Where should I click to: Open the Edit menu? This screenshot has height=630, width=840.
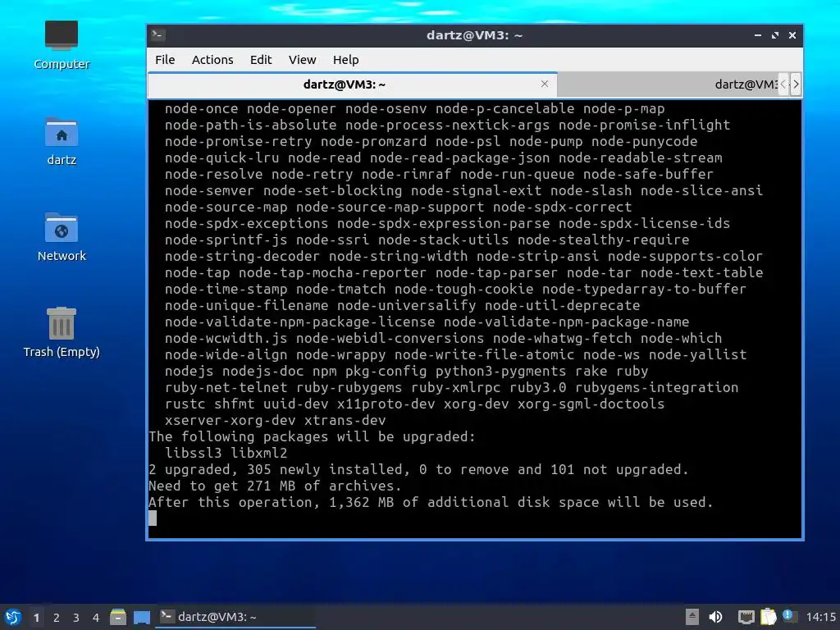coord(261,59)
